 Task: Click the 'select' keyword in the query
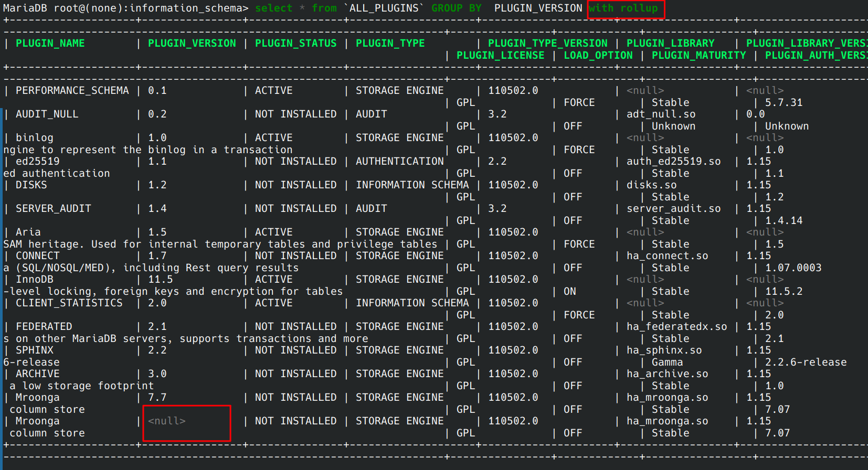(x=274, y=8)
